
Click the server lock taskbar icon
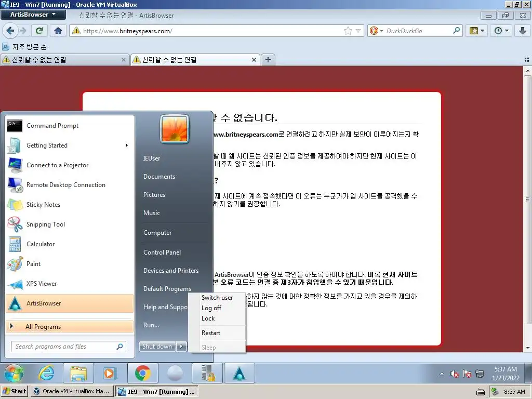click(x=207, y=373)
